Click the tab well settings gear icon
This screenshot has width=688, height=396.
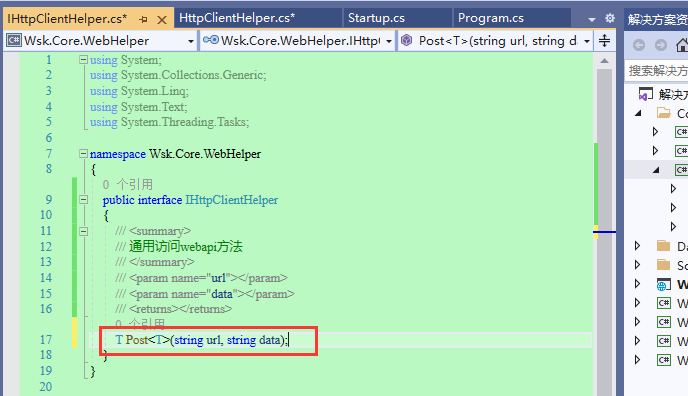610,18
